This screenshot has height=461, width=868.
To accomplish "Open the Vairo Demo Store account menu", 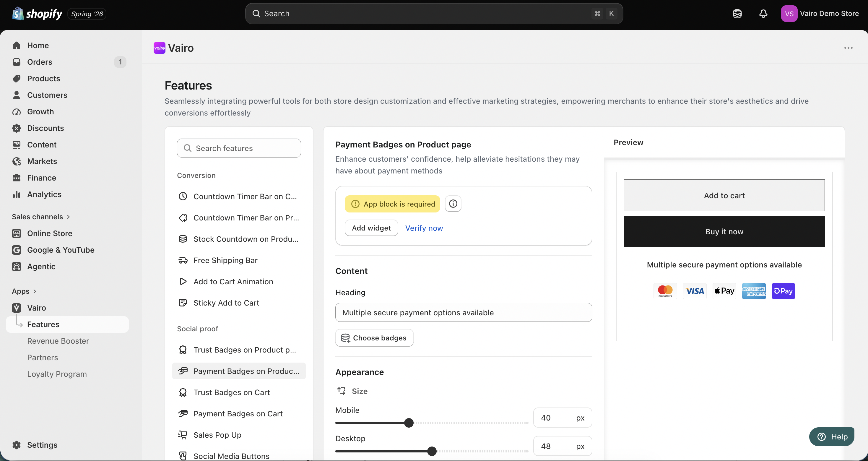I will tap(820, 14).
